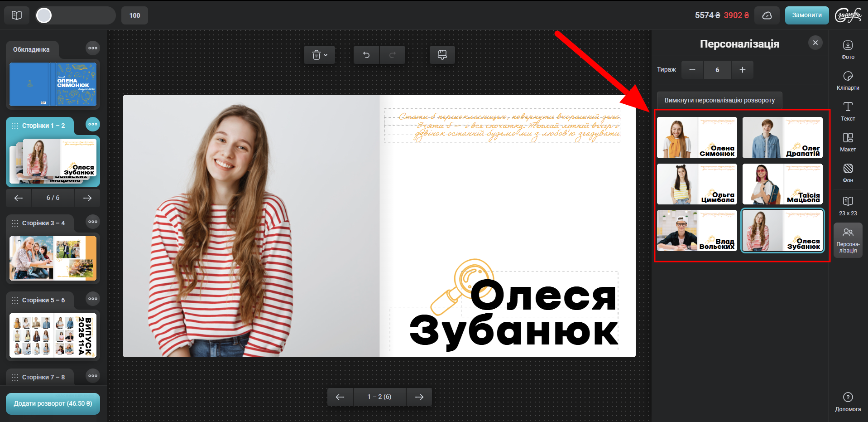Image resolution: width=868 pixels, height=422 pixels.
Task: Click Вимкнути персоналізацію розвороту button
Action: 719,100
